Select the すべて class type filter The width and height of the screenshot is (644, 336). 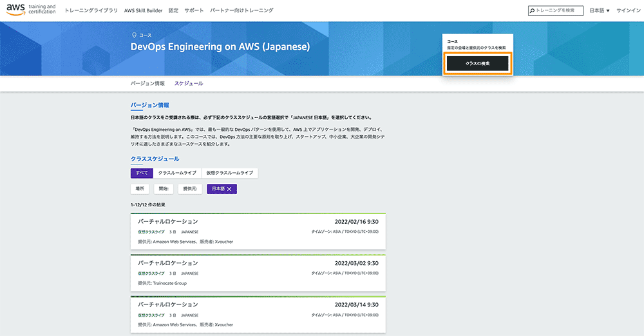point(142,173)
